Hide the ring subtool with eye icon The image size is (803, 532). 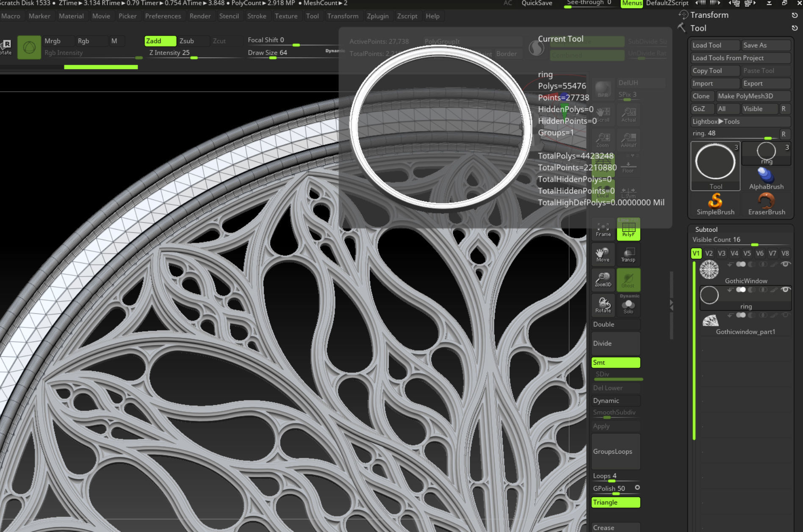(x=786, y=290)
